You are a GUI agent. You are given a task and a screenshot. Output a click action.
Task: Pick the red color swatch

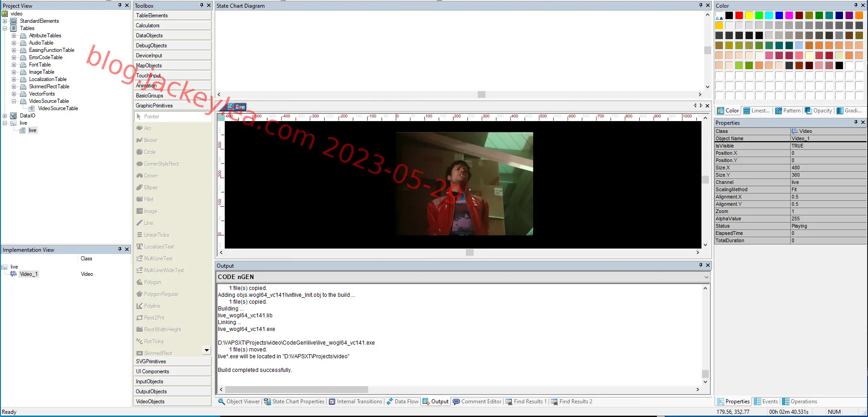(x=739, y=15)
